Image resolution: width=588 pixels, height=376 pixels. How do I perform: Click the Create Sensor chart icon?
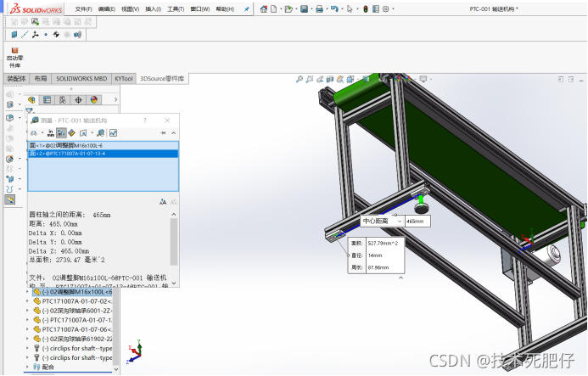(x=113, y=133)
